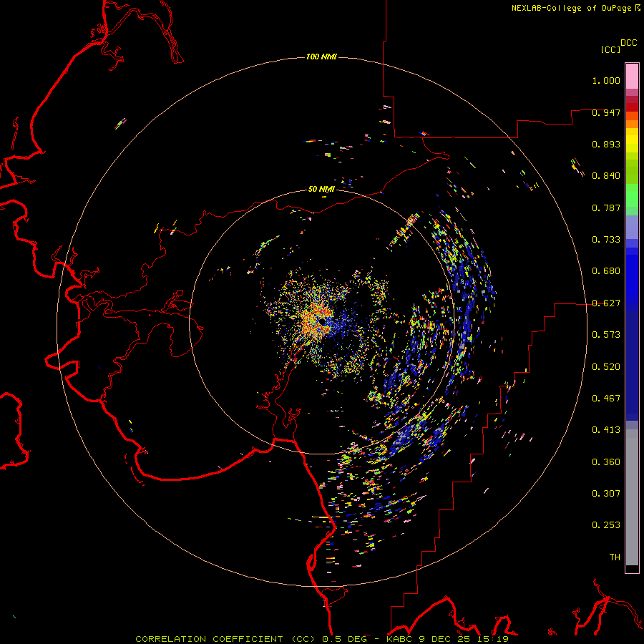Click the 0.680 scale value

pos(606,271)
